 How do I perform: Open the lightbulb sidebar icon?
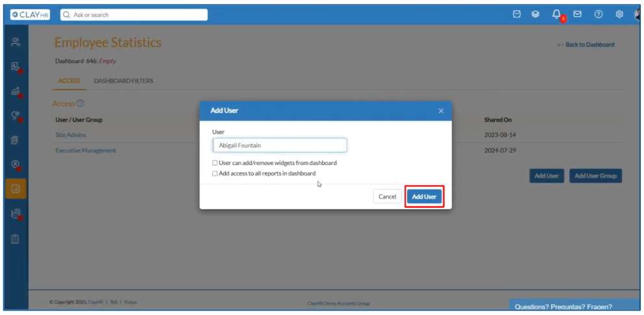pos(16,116)
